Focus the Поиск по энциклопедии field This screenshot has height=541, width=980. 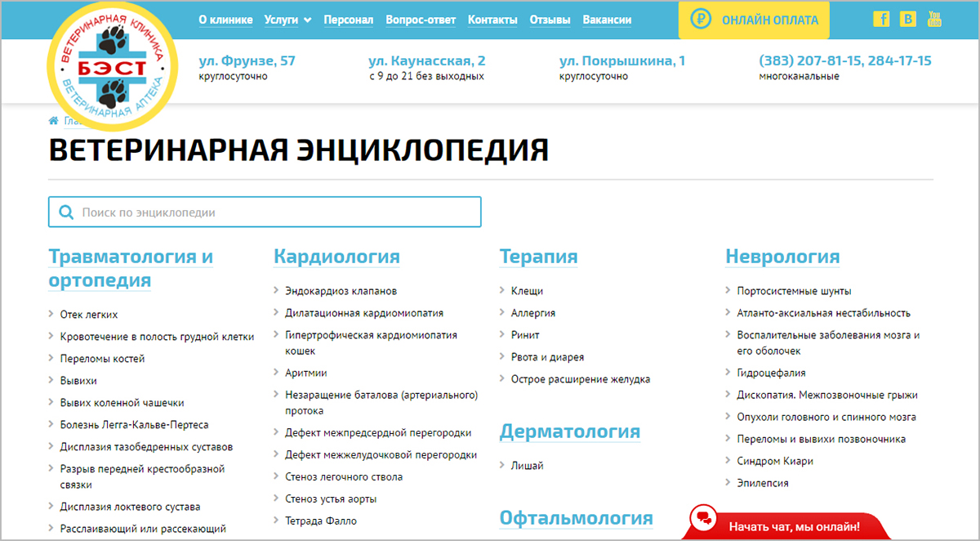265,212
